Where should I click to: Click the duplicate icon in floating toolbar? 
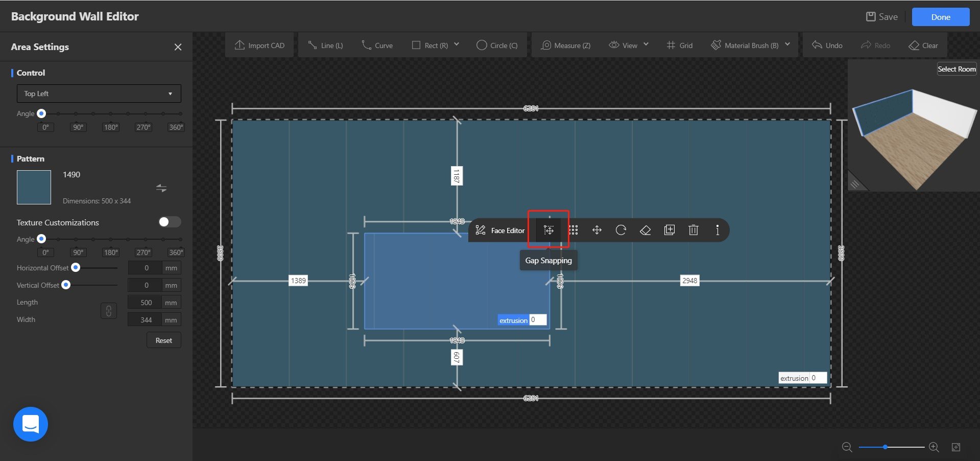pyautogui.click(x=669, y=230)
